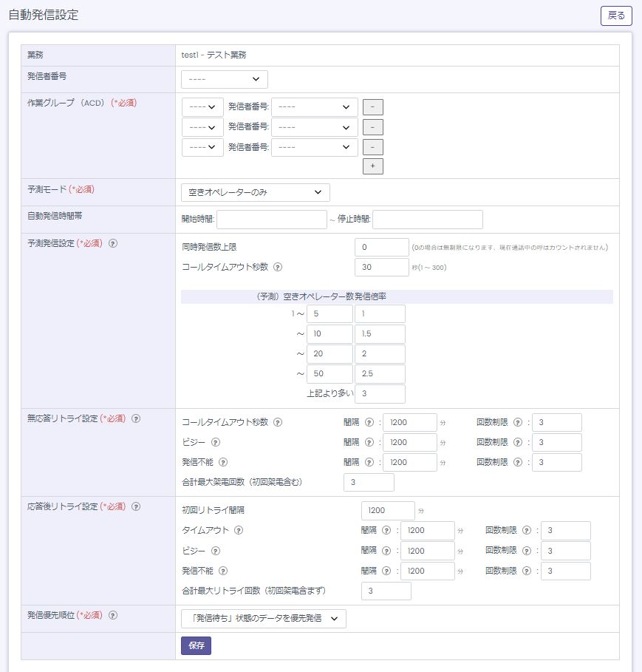Open second 作業グループ row 発信者番号 dropdown

tap(314, 127)
